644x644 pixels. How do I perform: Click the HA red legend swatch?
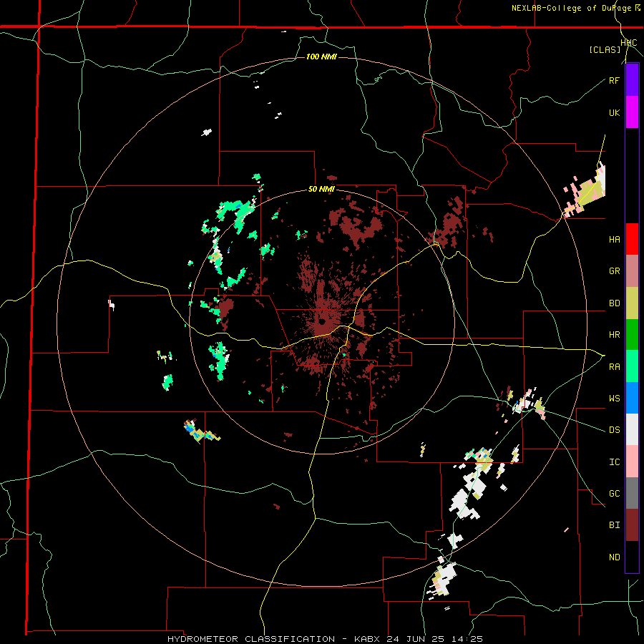(x=632, y=239)
